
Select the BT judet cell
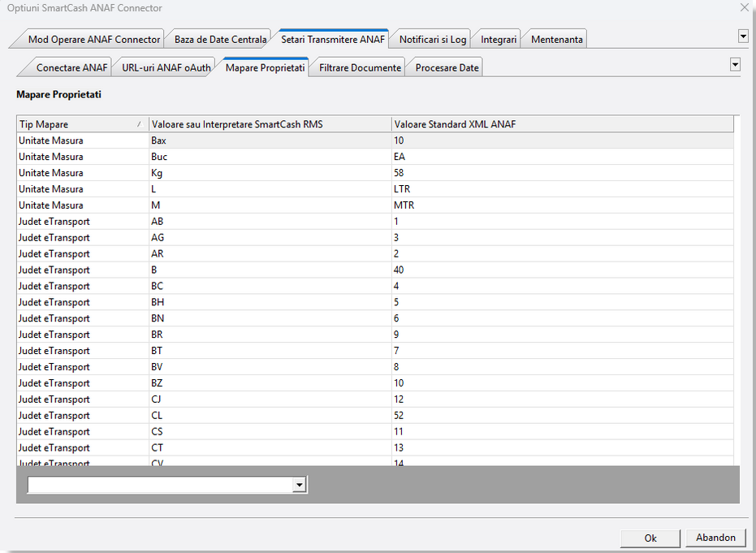(x=270, y=351)
